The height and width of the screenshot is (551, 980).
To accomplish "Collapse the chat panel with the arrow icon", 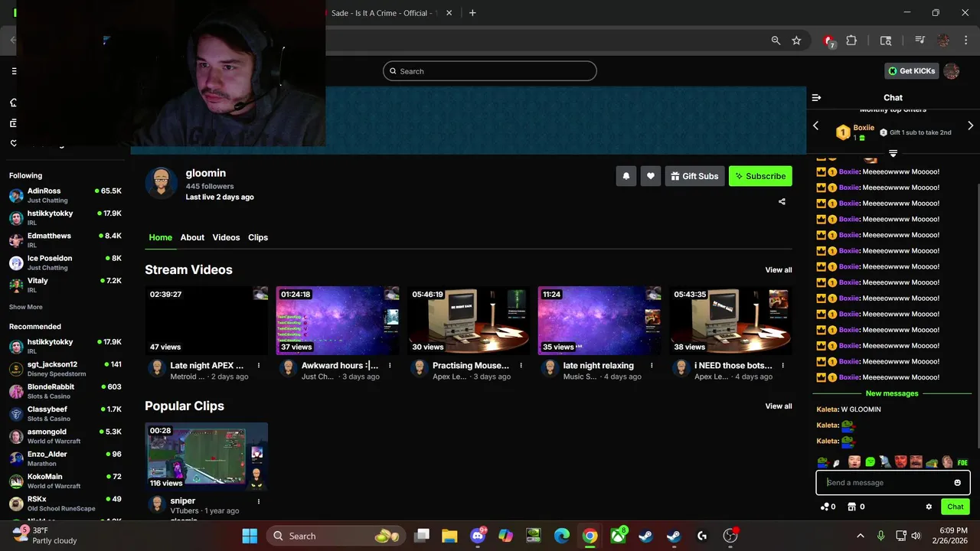I will click(816, 97).
